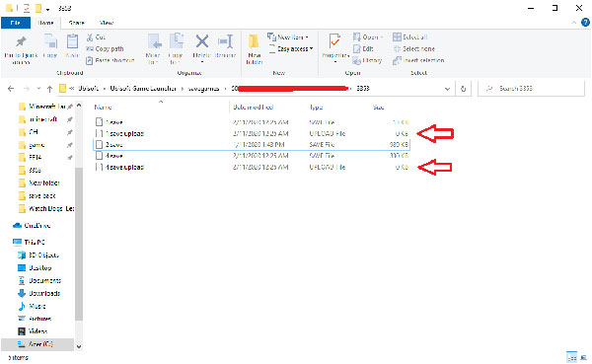The width and height of the screenshot is (592, 364).
Task: Select file 4.save.upload
Action: 252,167
